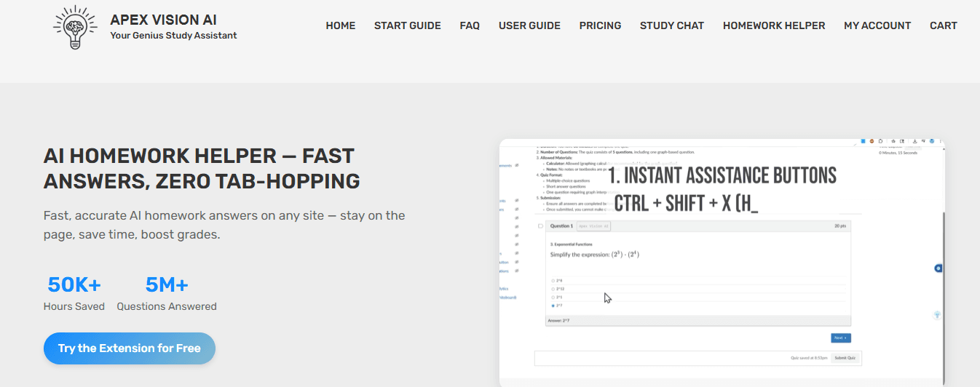
Task: Click the Questions Answered label
Action: 167,306
